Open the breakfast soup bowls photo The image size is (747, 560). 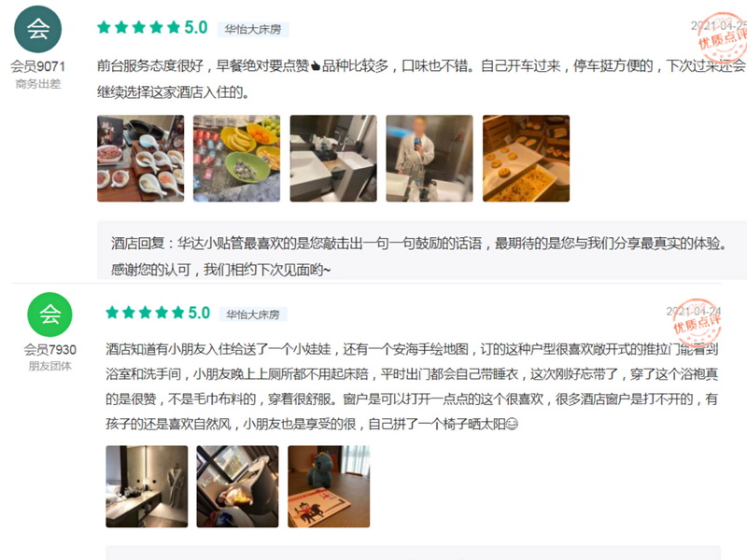point(141,158)
